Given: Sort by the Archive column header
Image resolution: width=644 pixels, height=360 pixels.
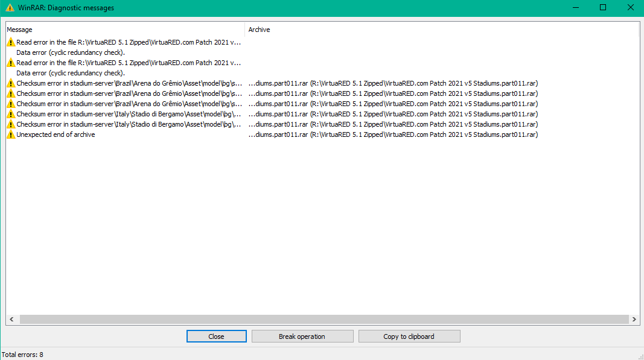Looking at the screenshot, I should [x=442, y=30].
